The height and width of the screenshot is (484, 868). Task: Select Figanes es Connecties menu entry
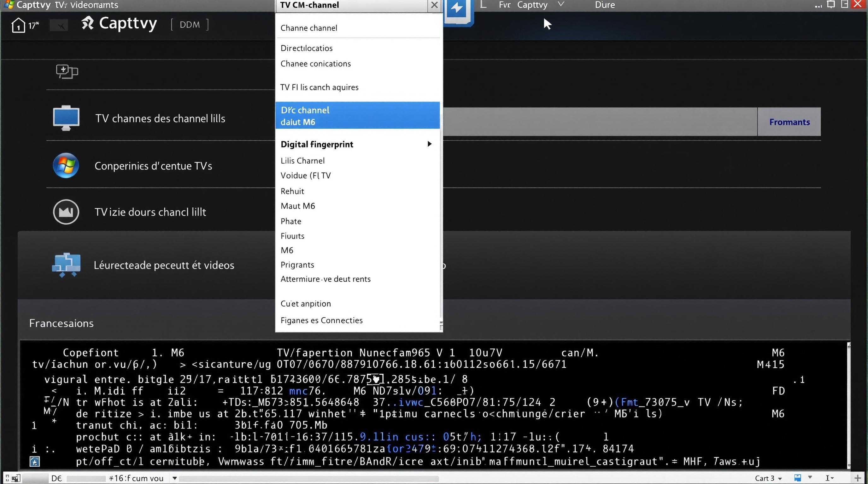(321, 320)
